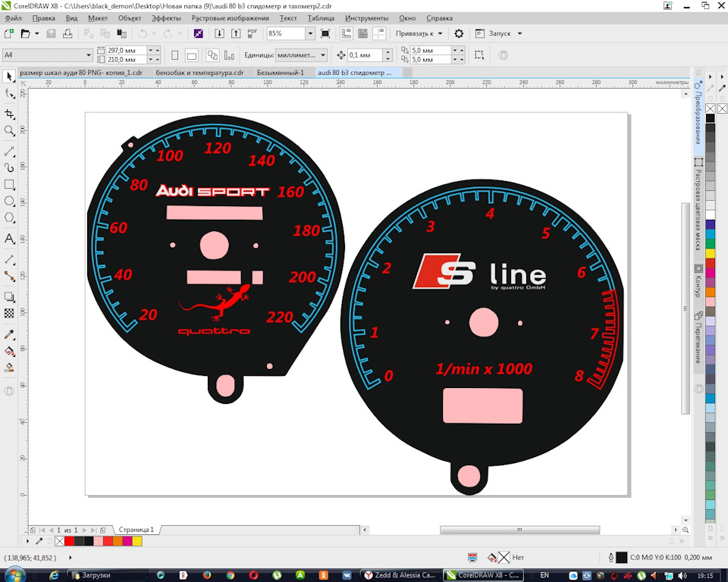728x582 pixels.
Task: Select the Страница 1 page tab
Action: click(x=136, y=530)
